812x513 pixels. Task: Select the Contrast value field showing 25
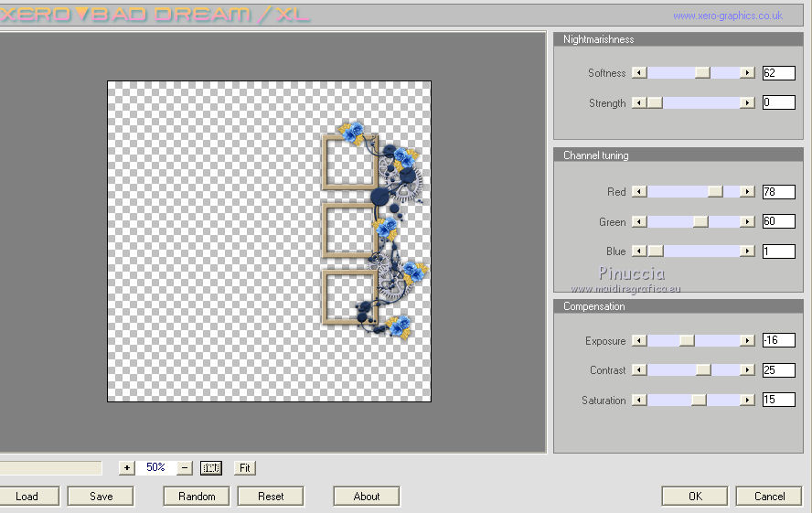(779, 370)
